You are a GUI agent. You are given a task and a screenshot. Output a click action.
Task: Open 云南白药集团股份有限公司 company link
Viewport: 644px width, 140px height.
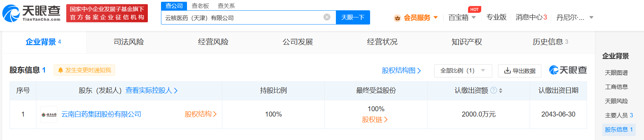(101, 114)
